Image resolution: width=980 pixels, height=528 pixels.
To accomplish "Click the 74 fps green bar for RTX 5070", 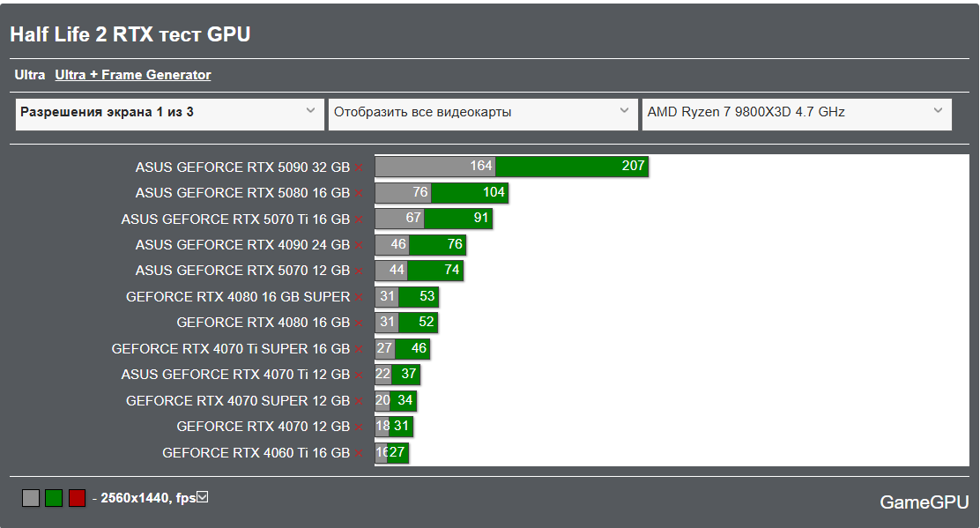I will coord(435,270).
